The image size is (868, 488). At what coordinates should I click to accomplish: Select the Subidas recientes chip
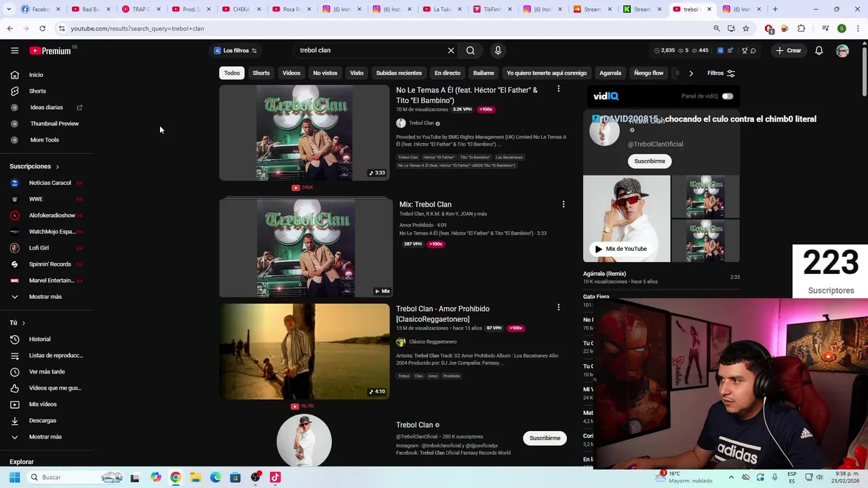point(399,73)
